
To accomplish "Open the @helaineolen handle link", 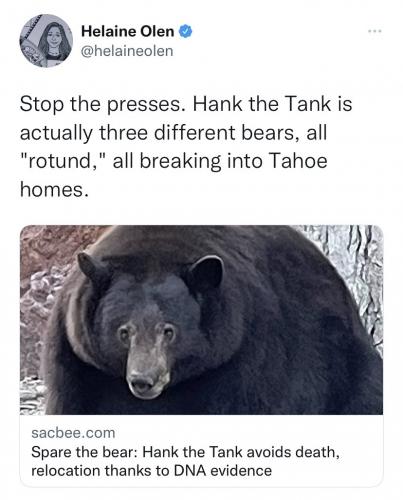I will [127, 51].
